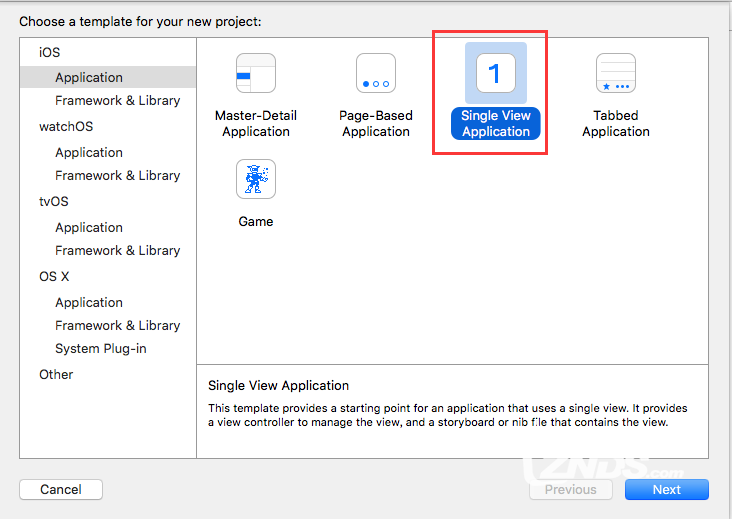Select Application under tvOS
The height and width of the screenshot is (519, 732).
tap(89, 227)
